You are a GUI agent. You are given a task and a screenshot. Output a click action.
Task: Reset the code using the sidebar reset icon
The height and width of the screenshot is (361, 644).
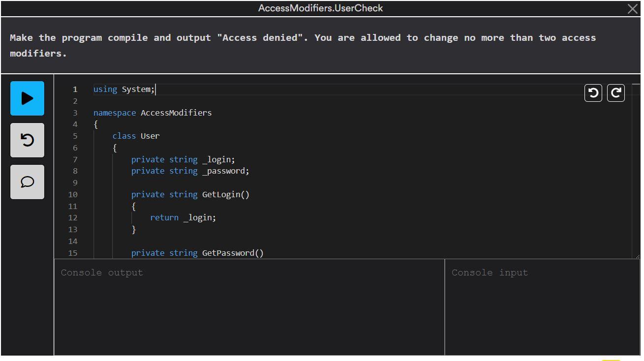coord(27,140)
